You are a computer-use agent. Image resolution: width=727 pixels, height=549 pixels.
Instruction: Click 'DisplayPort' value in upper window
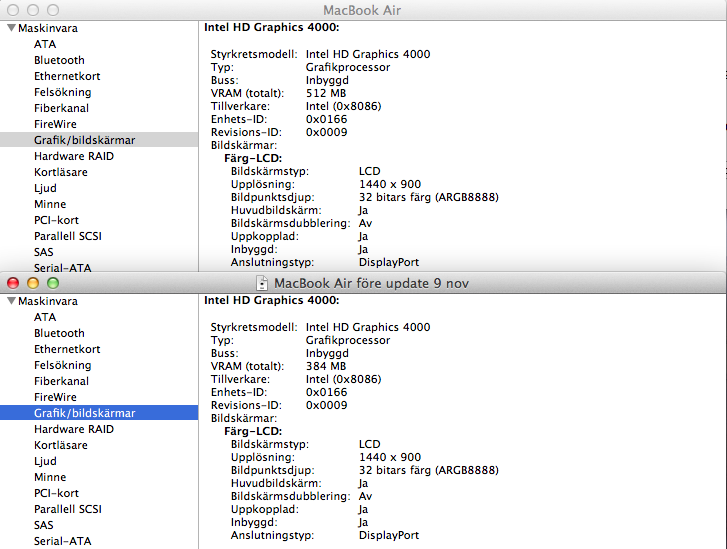(x=389, y=262)
